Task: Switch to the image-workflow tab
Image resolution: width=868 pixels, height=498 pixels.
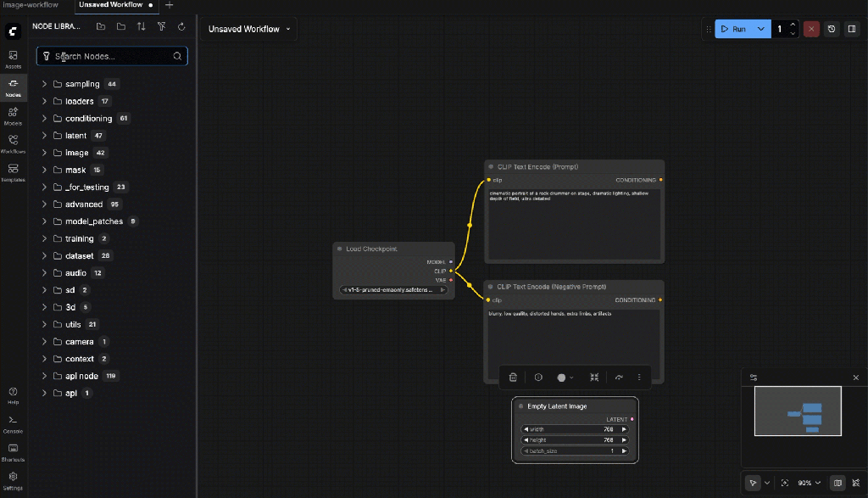Action: click(30, 4)
